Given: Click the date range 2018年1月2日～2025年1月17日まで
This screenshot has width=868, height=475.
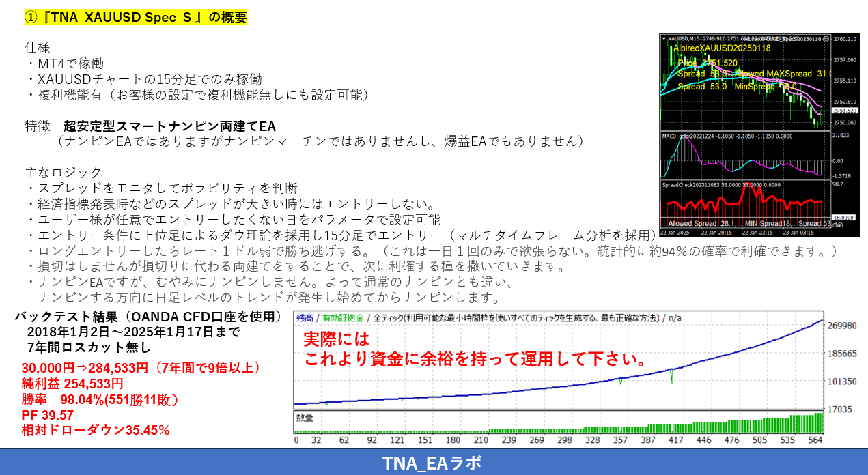Looking at the screenshot, I should [x=134, y=332].
